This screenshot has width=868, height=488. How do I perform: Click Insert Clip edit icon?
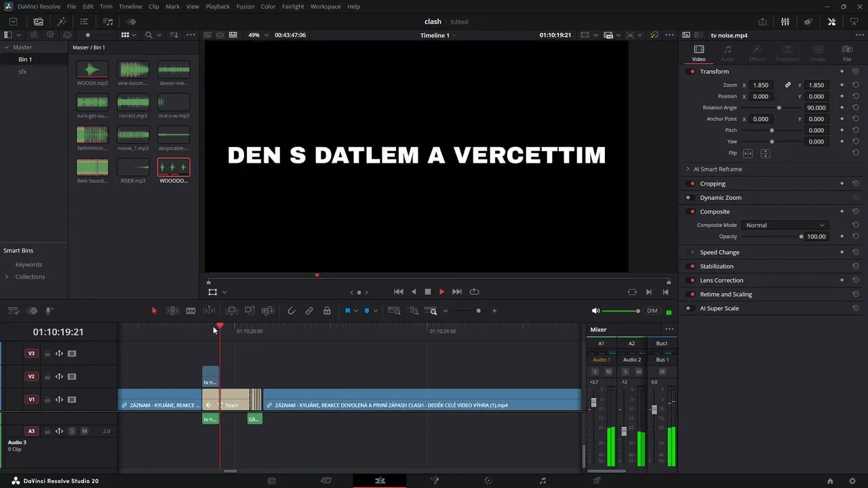click(x=232, y=310)
